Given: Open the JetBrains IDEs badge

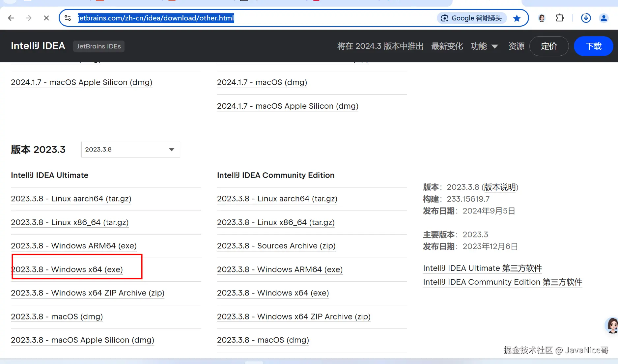Looking at the screenshot, I should tap(98, 46).
